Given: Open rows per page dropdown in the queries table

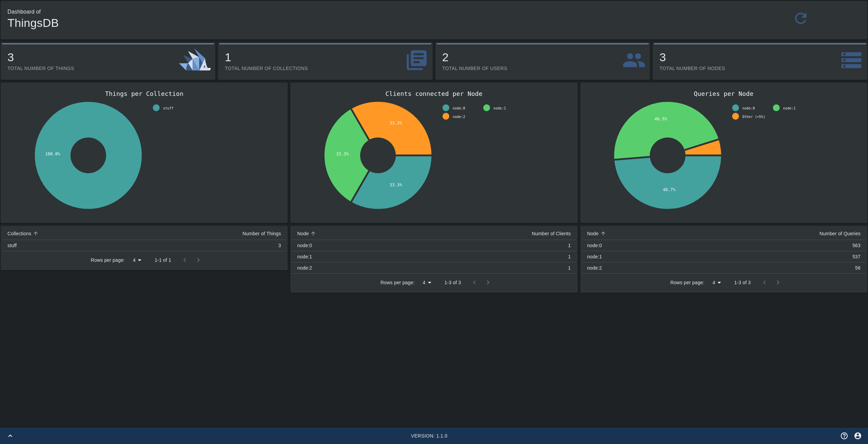Looking at the screenshot, I should point(717,283).
